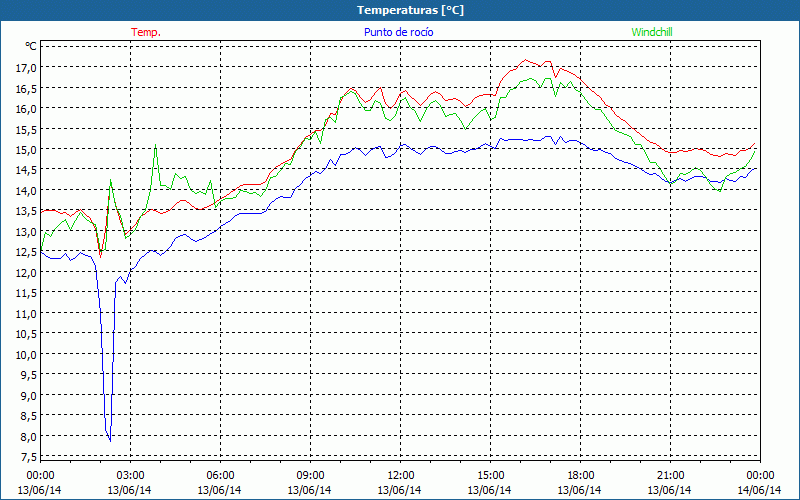Click the 8,5 y-axis value
Viewport: 800px width, 500px height.
click(x=29, y=416)
